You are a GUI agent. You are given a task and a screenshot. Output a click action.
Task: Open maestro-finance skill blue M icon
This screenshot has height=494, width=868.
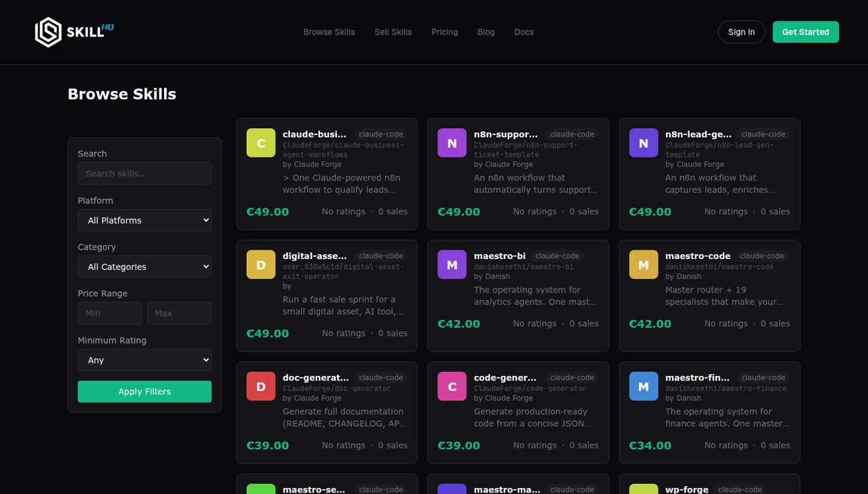point(644,386)
